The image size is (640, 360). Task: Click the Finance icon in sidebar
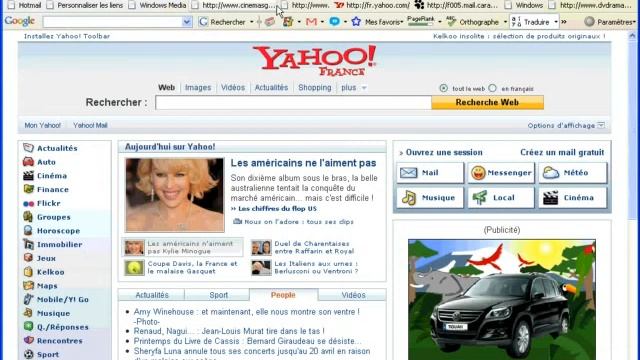pos(28,189)
